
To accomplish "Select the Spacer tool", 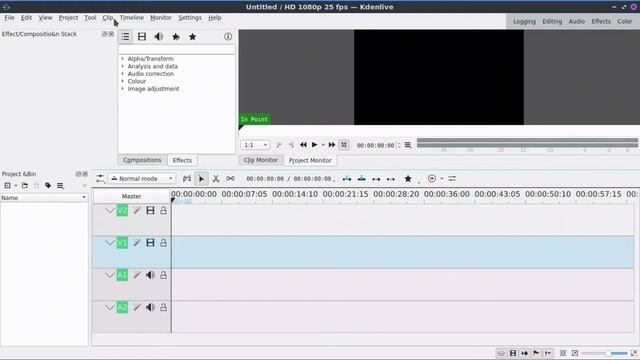I will point(230,179).
